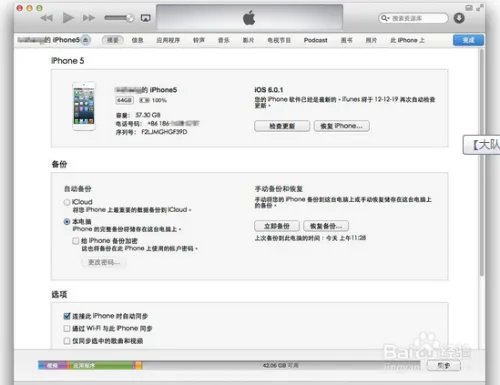The width and height of the screenshot is (500, 385).
Task: Open the 铃声 ringtones tab
Action: [x=199, y=40]
